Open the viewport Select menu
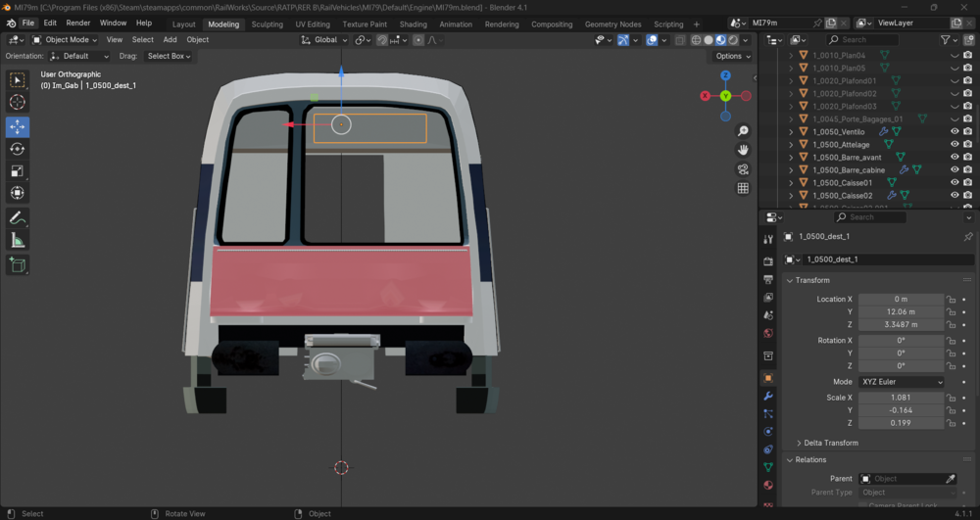This screenshot has height=520, width=980. pyautogui.click(x=142, y=40)
